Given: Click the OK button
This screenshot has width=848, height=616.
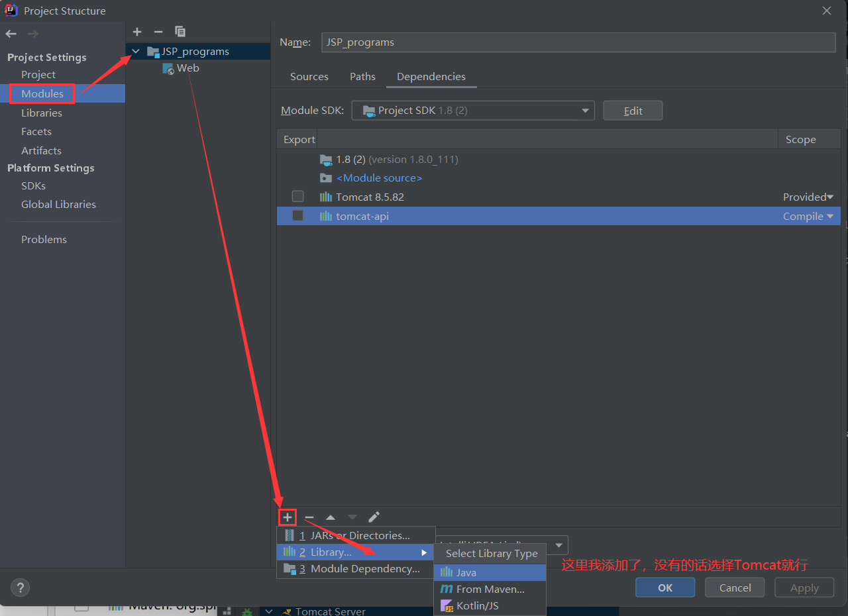Looking at the screenshot, I should pos(665,588).
